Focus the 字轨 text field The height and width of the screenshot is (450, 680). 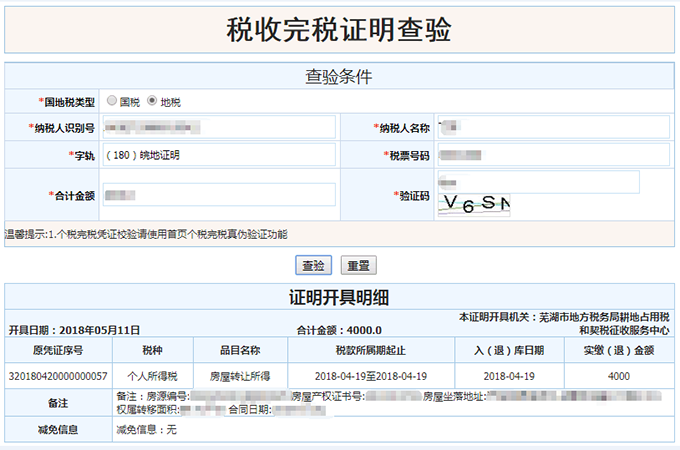217,156
